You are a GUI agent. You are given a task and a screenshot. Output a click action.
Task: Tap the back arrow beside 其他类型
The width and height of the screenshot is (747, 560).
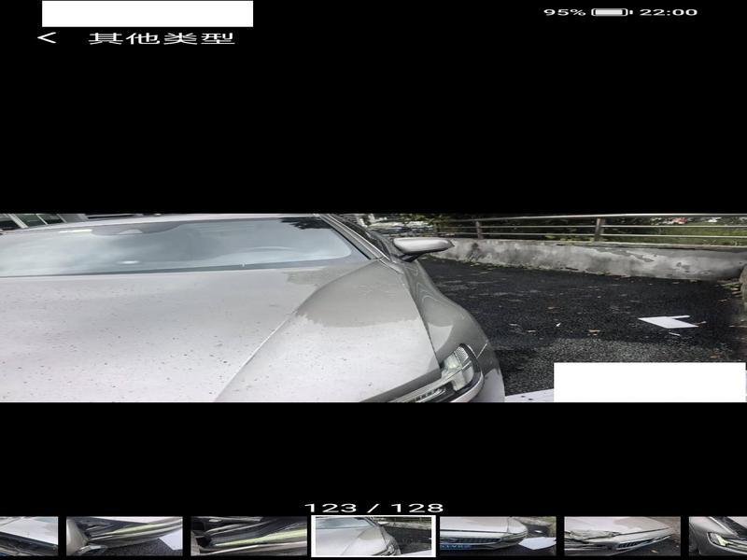click(x=47, y=38)
